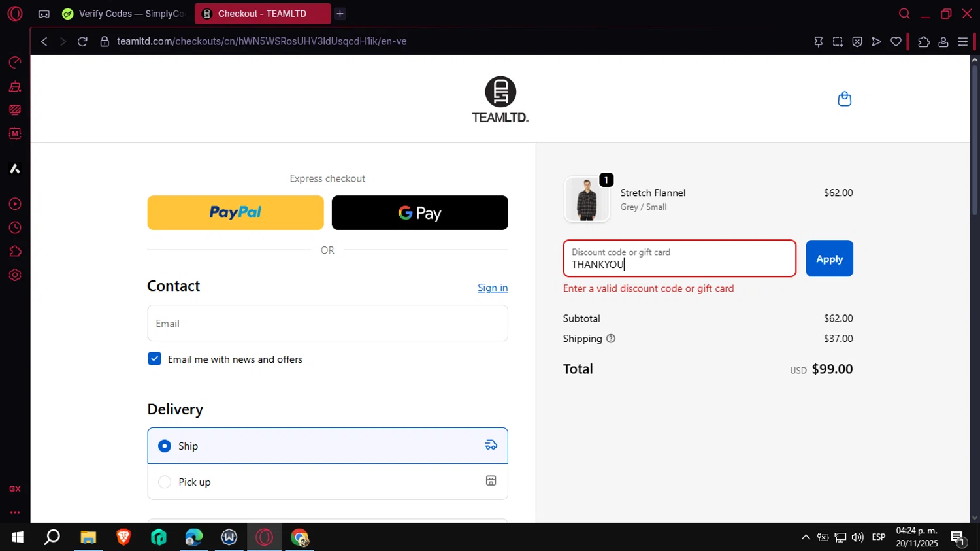The image size is (980, 551).
Task: Go forward with the arrow button
Action: [63, 41]
